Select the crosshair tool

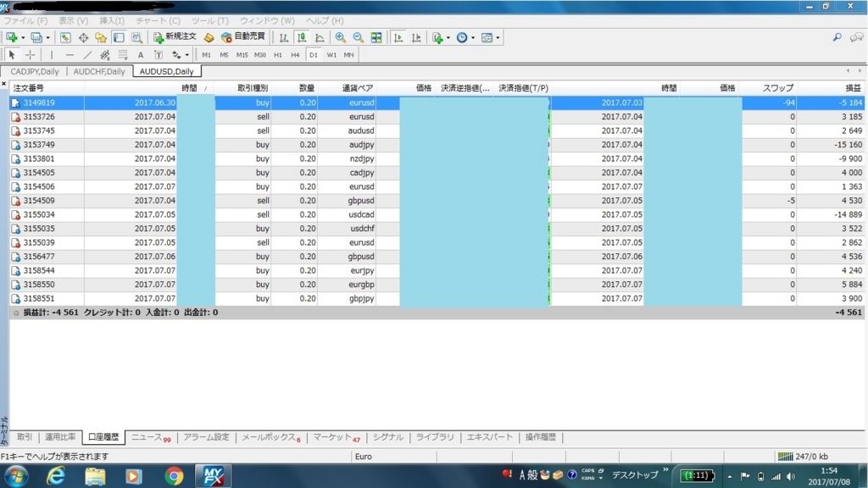(30, 55)
